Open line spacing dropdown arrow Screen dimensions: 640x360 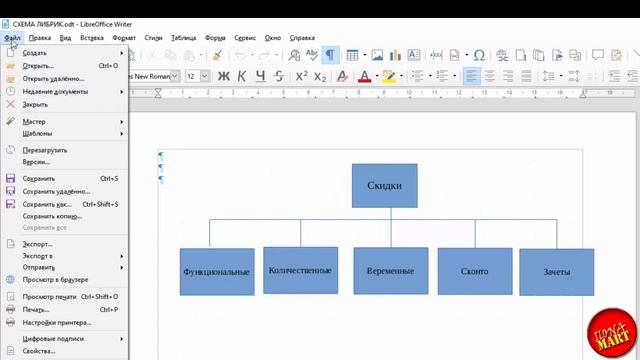tap(561, 76)
